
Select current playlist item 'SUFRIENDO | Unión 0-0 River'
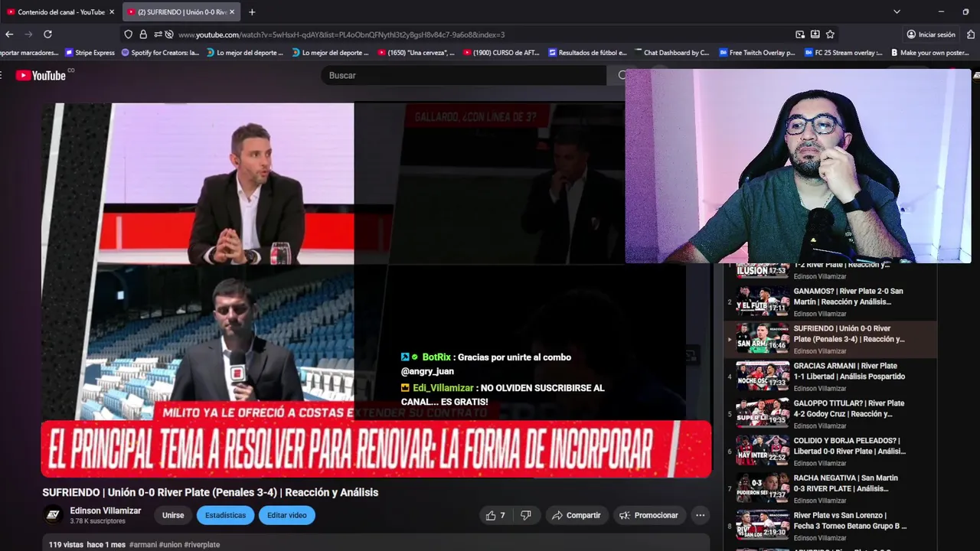[830, 339]
